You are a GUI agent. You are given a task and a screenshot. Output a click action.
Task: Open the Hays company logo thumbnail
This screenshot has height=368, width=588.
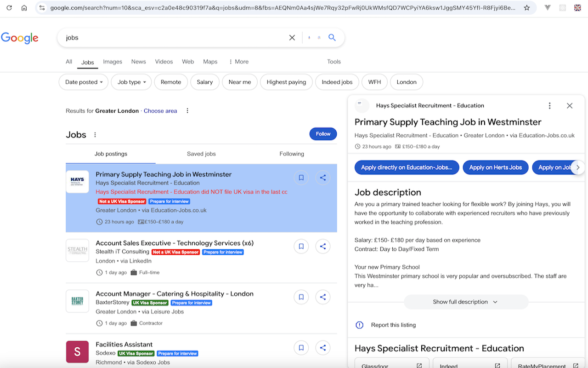77,182
